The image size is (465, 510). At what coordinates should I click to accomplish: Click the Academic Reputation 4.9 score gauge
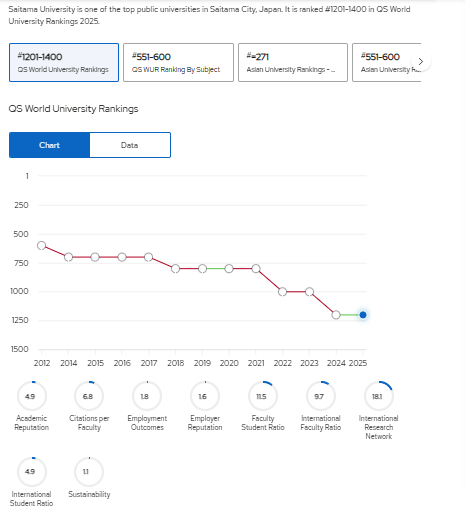[x=32, y=396]
